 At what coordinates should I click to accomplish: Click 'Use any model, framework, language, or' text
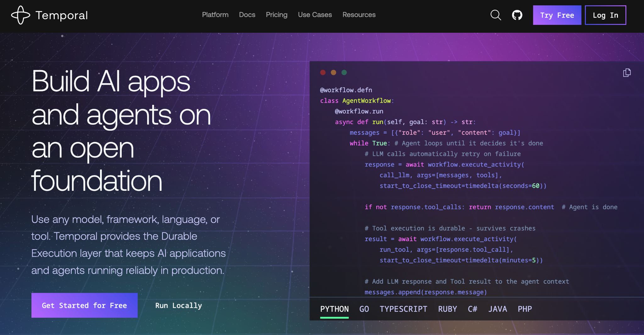(x=125, y=219)
